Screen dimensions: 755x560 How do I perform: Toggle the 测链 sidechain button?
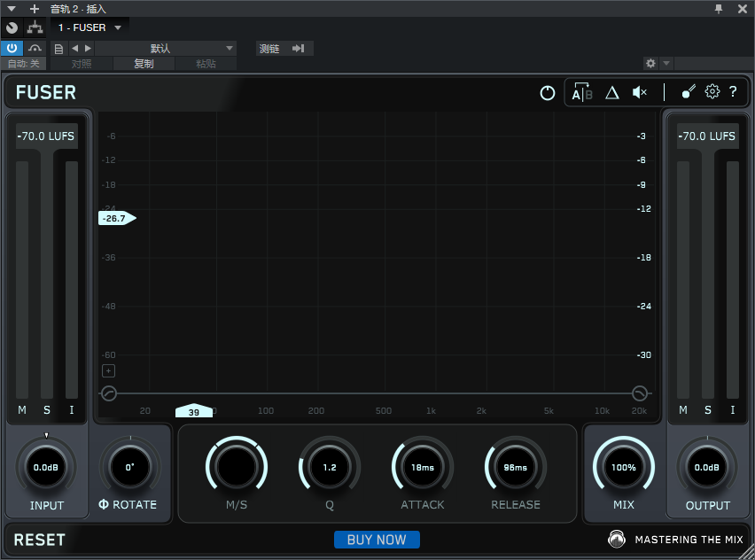(269, 49)
